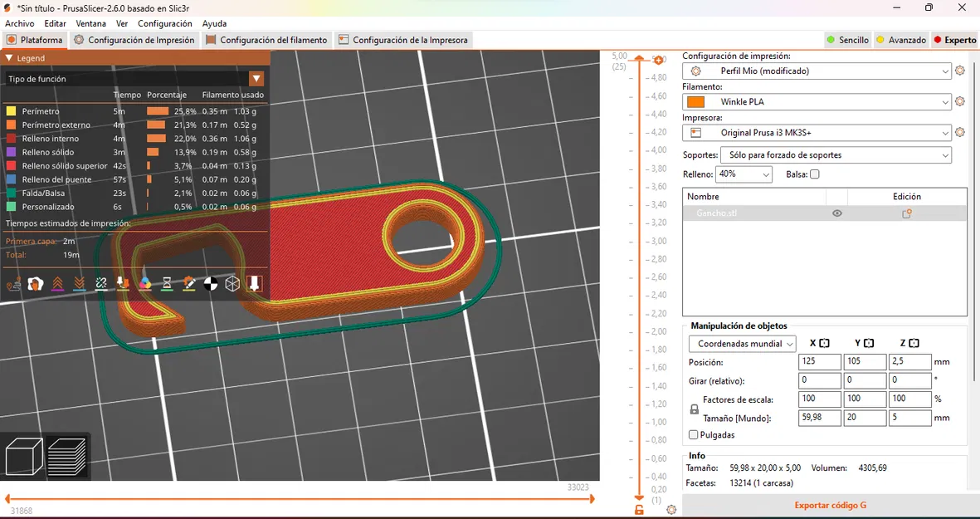
Task: Toggle the seams broken-link icon
Action: [101, 284]
